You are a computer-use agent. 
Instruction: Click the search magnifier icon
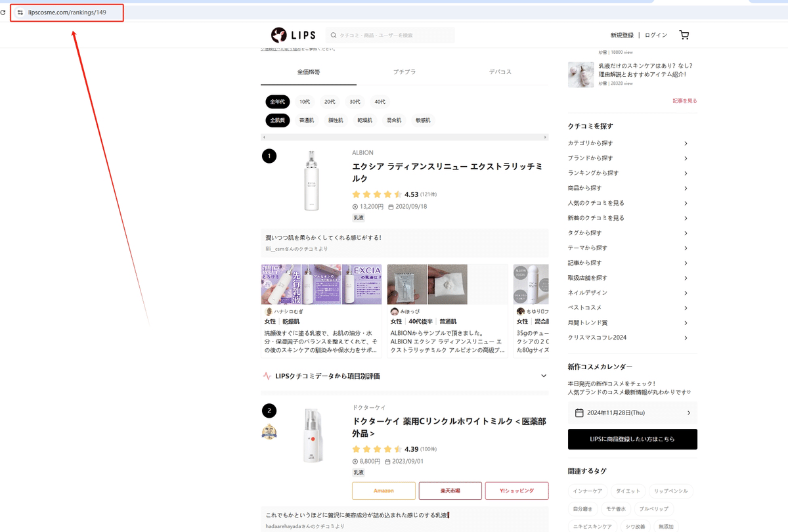334,35
